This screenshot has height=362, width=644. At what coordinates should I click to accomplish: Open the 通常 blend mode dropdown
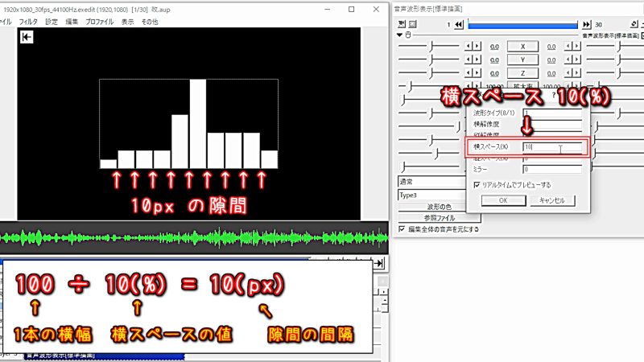[x=431, y=182]
